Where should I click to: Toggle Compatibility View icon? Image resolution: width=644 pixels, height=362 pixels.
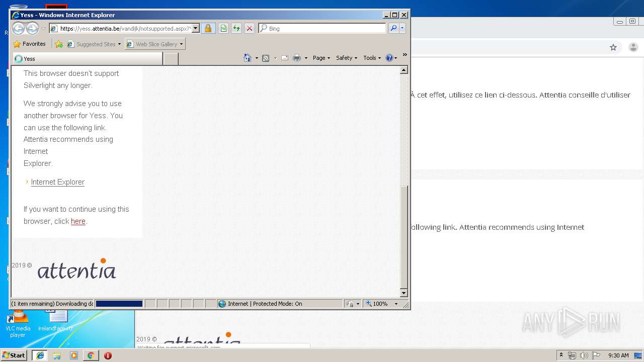coord(223,28)
